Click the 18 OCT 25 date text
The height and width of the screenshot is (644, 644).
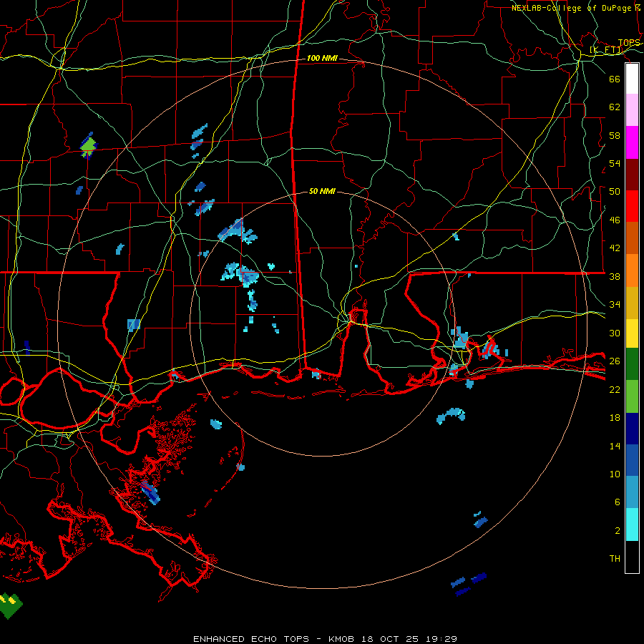(x=390, y=639)
